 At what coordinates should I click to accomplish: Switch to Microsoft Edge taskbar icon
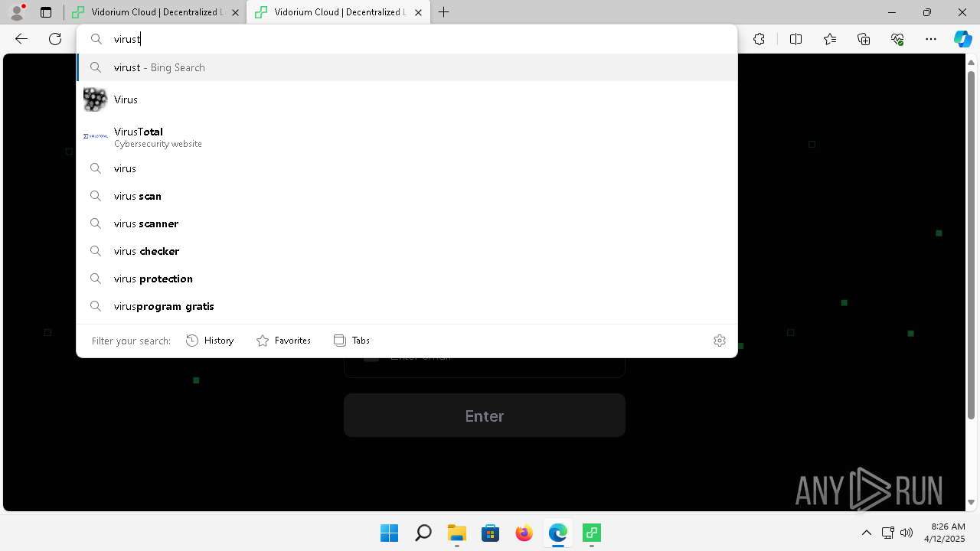pos(557,533)
